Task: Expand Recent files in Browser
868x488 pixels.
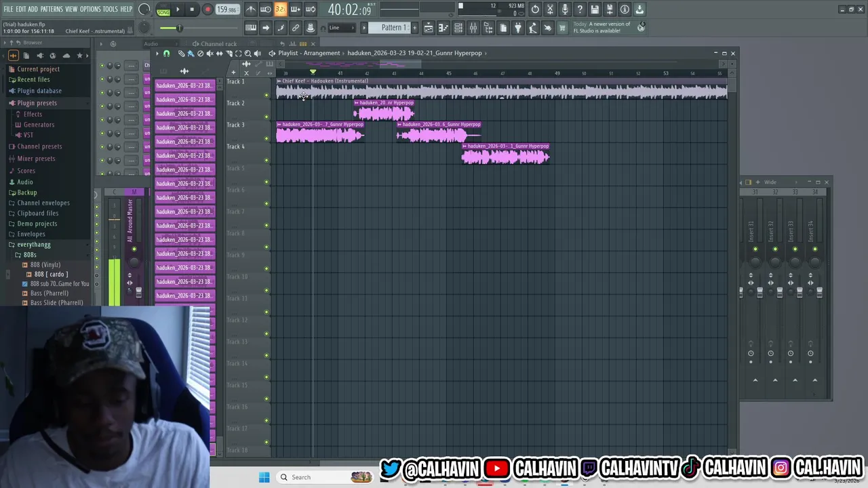Action: pos(33,79)
